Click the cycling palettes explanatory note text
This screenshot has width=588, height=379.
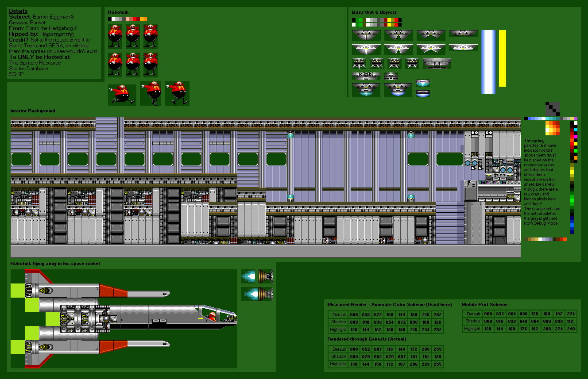coord(543,182)
